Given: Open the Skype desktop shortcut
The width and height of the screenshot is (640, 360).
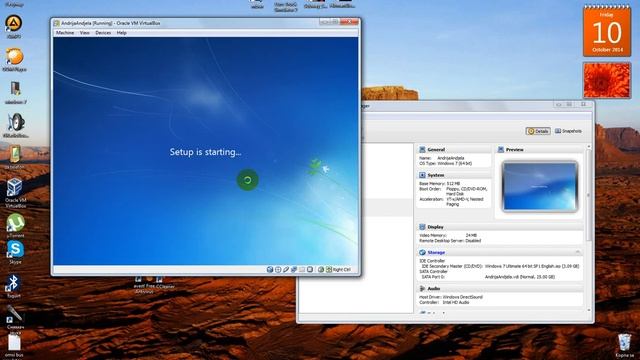Looking at the screenshot, I should (x=15, y=252).
